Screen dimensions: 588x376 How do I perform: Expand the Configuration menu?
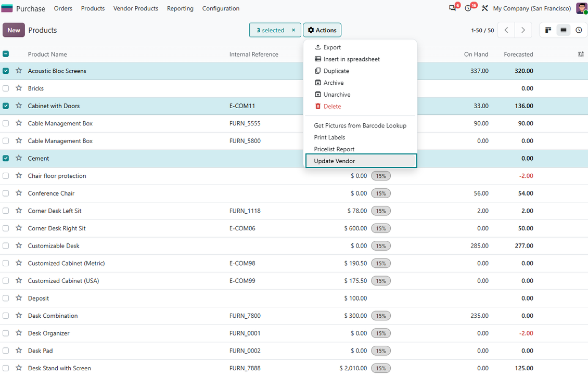[x=221, y=8]
